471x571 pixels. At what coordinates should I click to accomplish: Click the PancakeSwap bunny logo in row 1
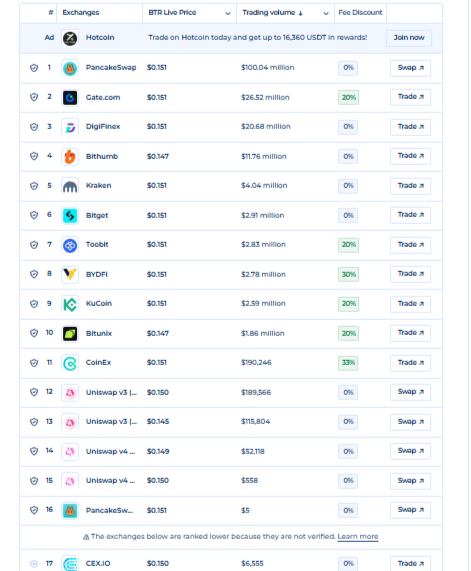click(70, 68)
